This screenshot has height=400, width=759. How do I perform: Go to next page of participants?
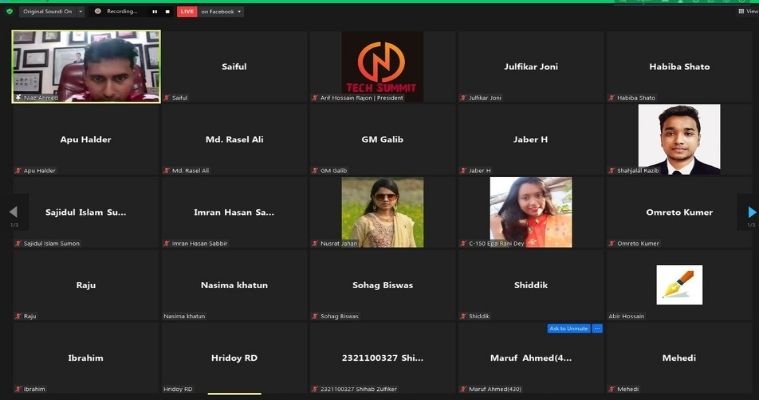click(751, 212)
